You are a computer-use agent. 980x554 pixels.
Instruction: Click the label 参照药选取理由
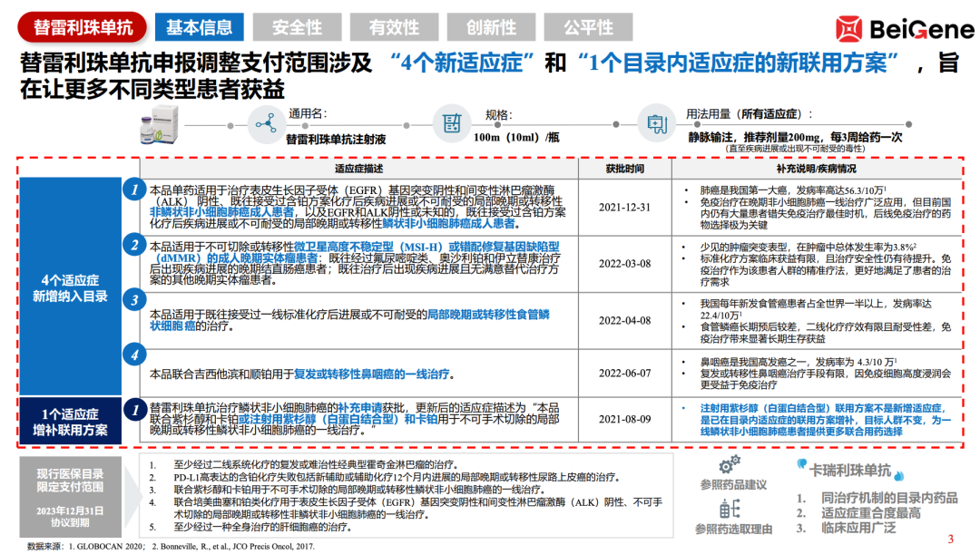733,529
